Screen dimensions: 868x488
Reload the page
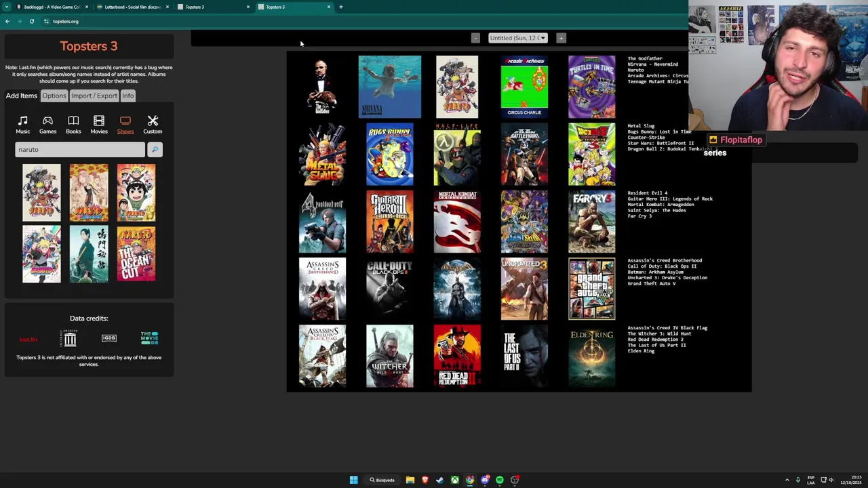[31, 21]
